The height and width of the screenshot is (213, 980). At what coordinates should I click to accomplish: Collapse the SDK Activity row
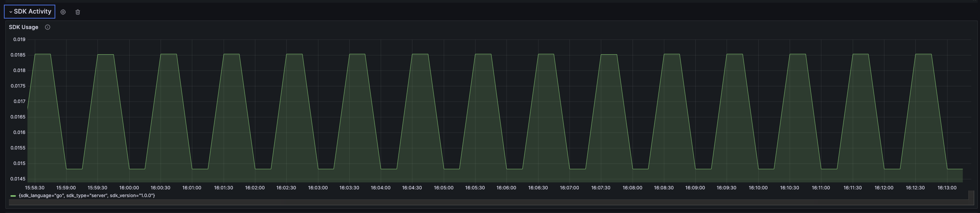click(30, 12)
